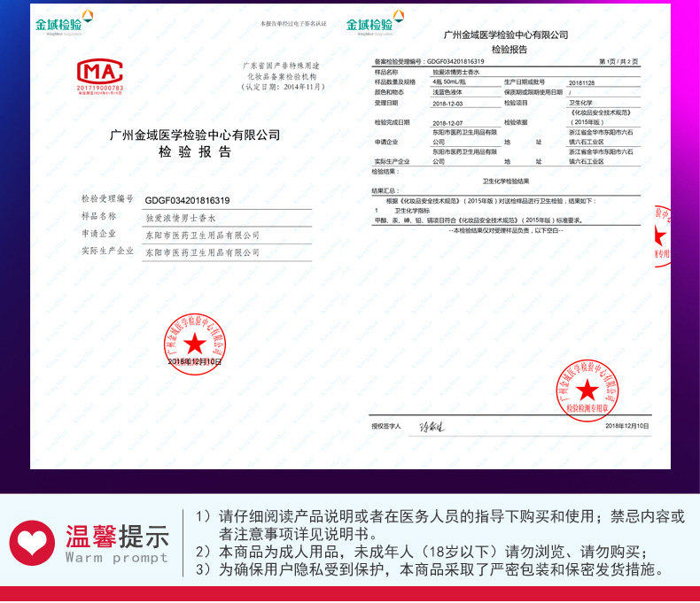
Task: Click 第1页/共2页 page indicator
Action: (x=618, y=62)
